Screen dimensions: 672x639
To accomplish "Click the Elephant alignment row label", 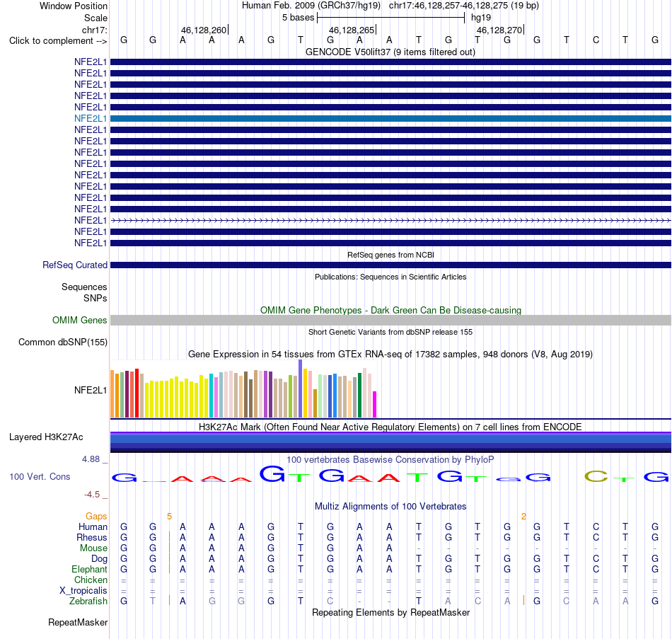I will pos(90,570).
